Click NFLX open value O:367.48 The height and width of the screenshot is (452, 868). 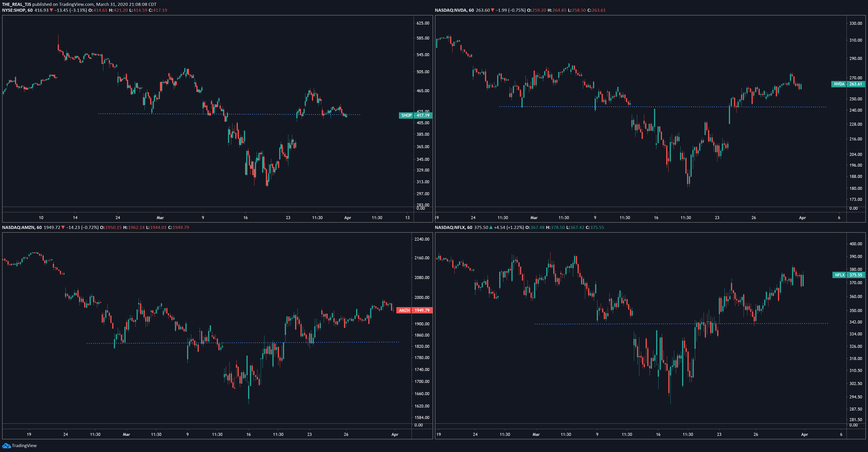click(535, 227)
